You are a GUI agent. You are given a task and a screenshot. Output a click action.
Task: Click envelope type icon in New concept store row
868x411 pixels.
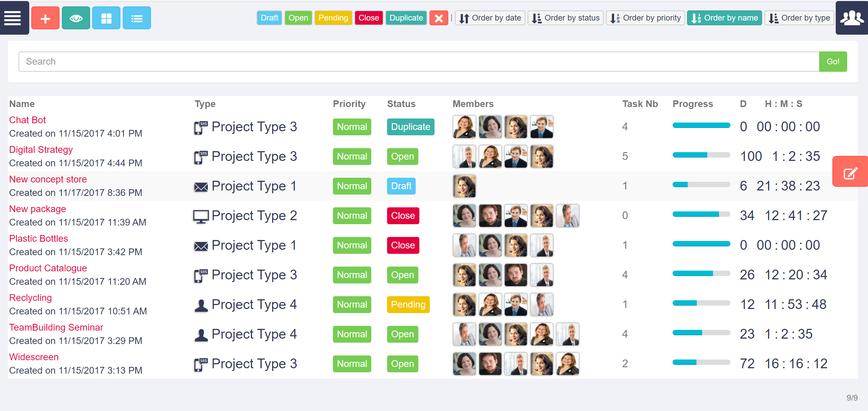[201, 187]
